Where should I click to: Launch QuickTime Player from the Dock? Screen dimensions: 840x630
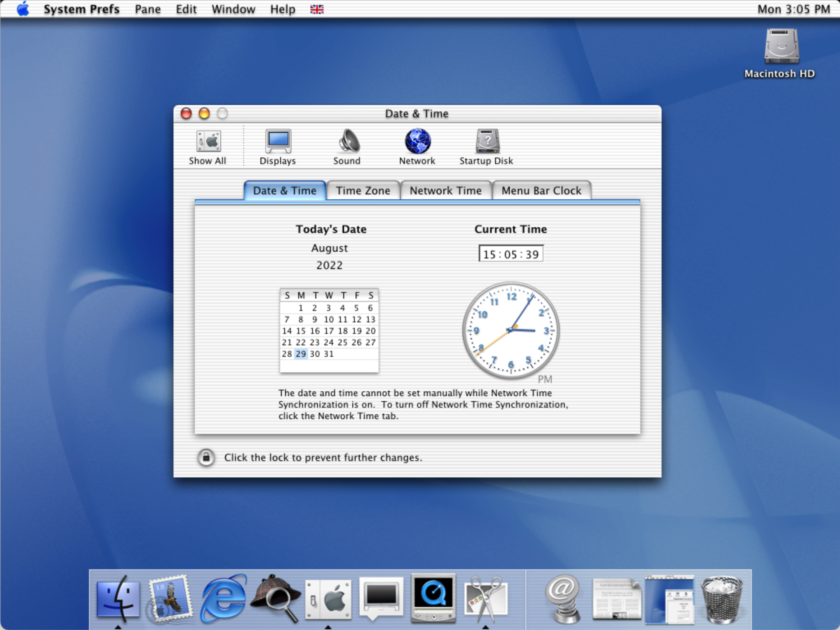click(x=433, y=598)
